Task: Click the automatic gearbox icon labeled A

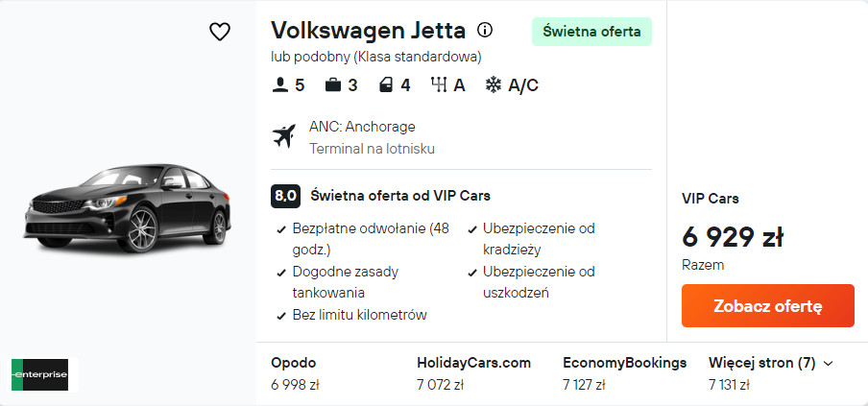Action: click(439, 85)
